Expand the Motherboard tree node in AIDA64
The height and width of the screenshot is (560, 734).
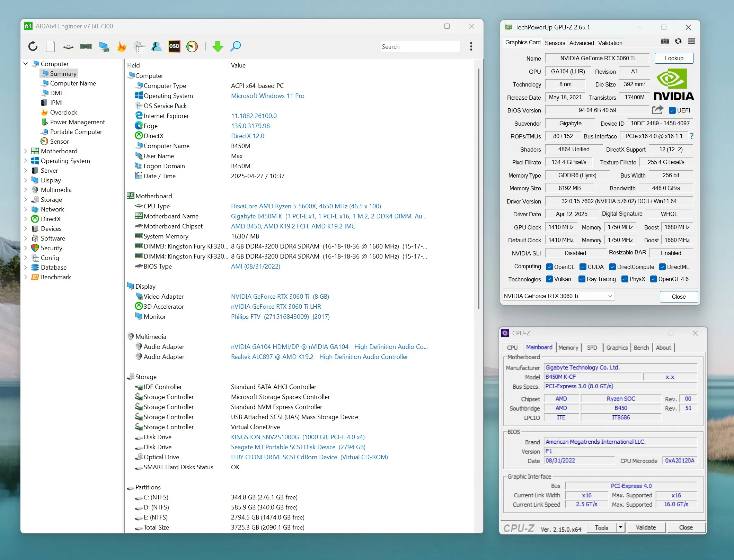[x=26, y=151]
